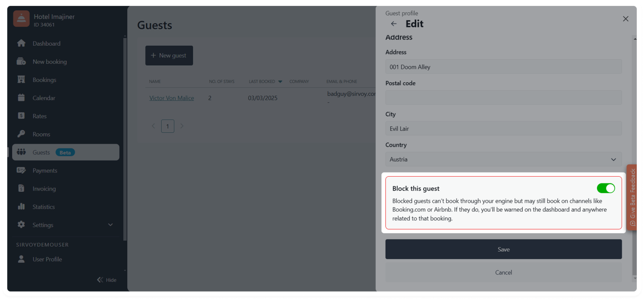Image resolution: width=644 pixels, height=300 pixels.
Task: Select the Invoicing icon
Action: tap(21, 188)
